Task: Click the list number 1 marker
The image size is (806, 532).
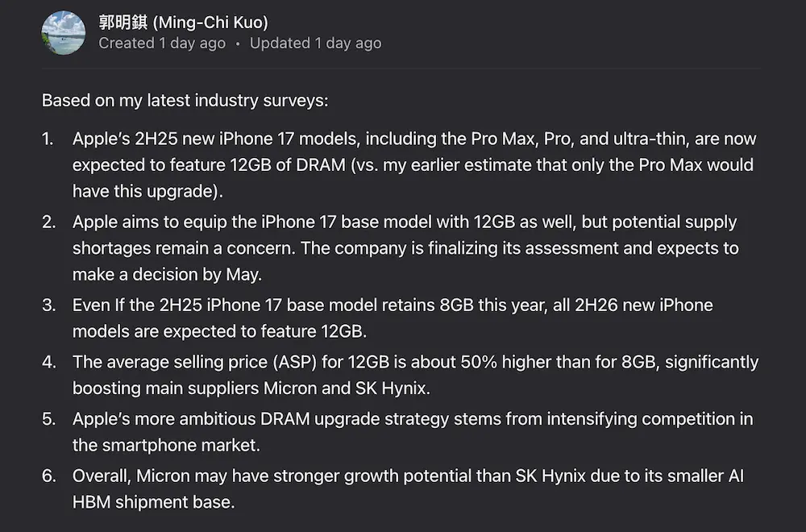Action: click(48, 139)
